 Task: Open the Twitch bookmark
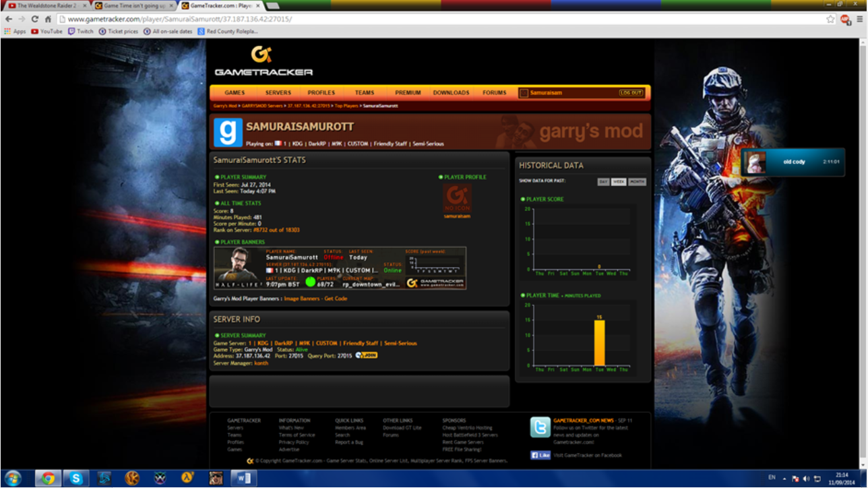coord(81,31)
